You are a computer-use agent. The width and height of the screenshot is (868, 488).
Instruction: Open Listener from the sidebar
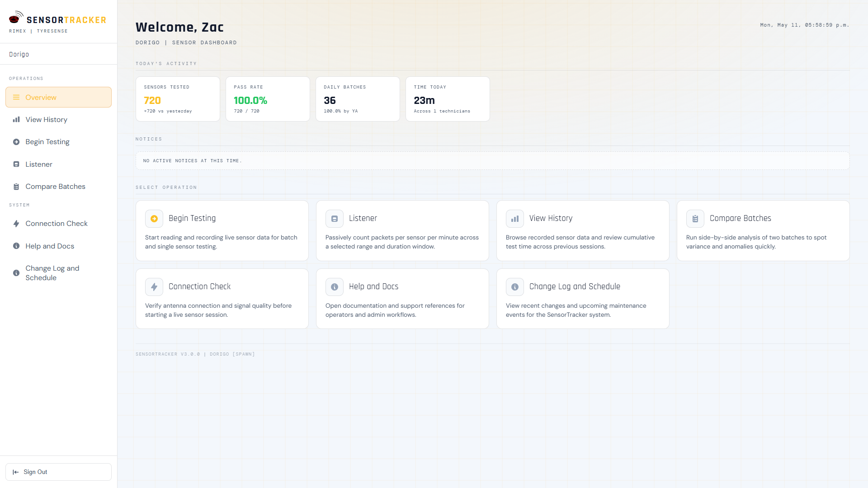point(58,164)
